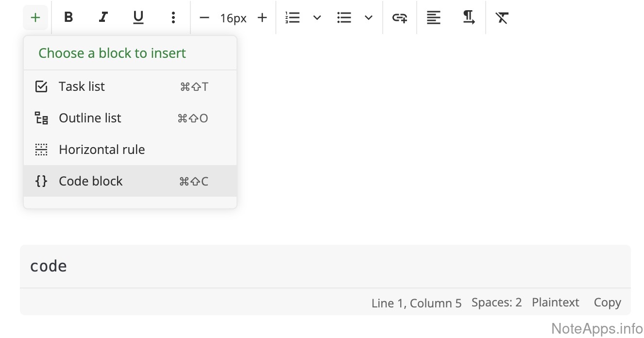Open more formatting options (three dots)

click(173, 18)
